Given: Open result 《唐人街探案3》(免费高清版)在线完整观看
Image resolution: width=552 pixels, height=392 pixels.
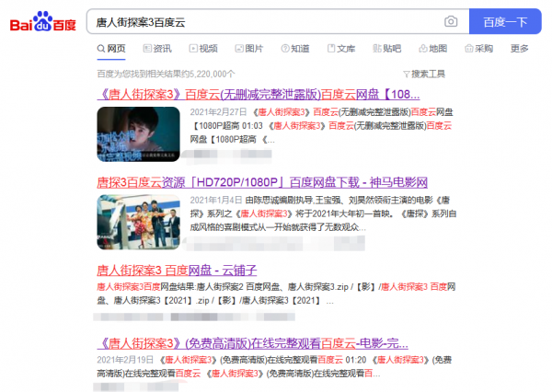Looking at the screenshot, I should pos(252,343).
